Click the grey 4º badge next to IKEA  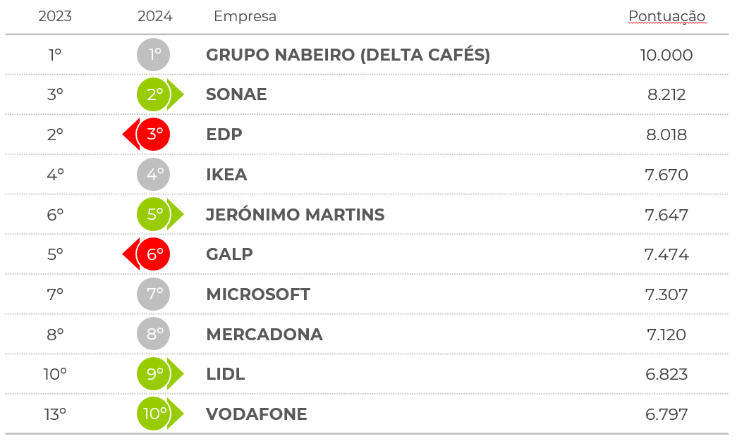(x=154, y=175)
